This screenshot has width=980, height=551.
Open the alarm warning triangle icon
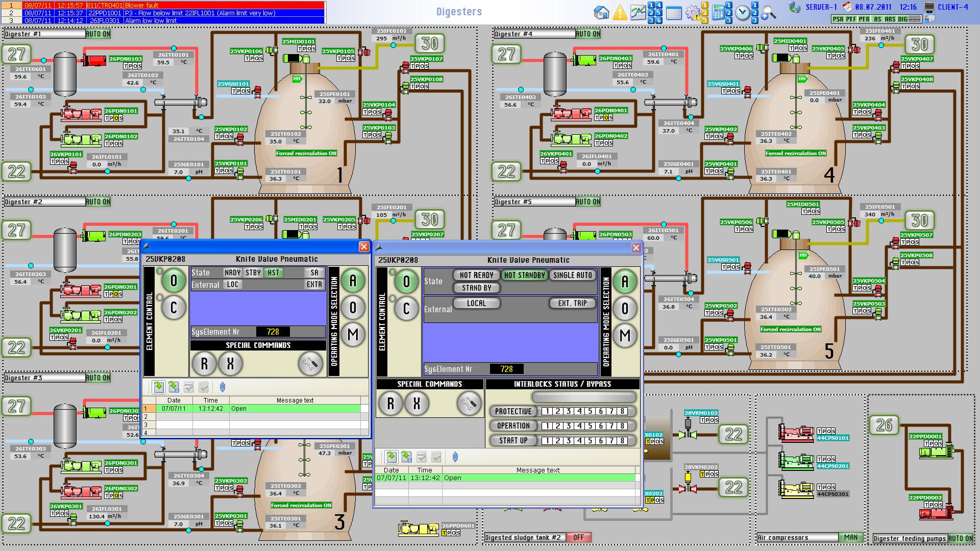coord(620,12)
